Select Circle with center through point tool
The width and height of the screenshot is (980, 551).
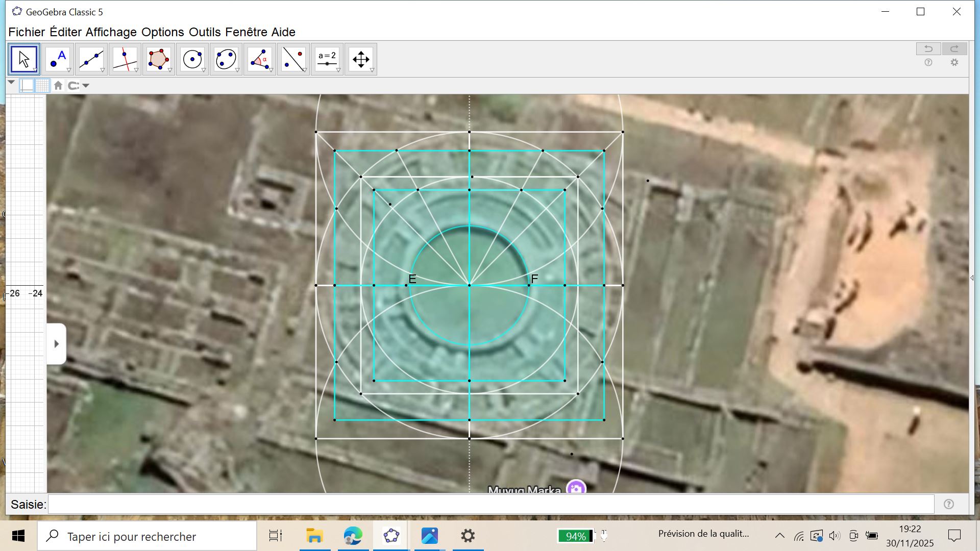(x=192, y=59)
